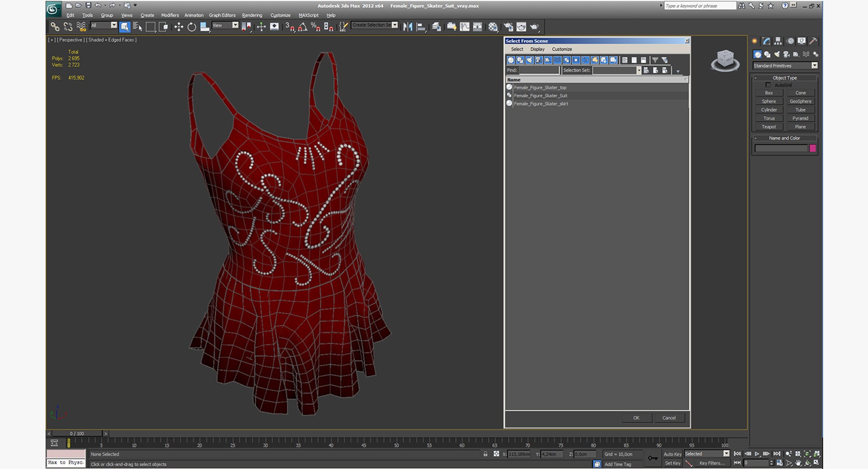This screenshot has height=469, width=868.
Task: Click the pink object color swatch
Action: 812,148
